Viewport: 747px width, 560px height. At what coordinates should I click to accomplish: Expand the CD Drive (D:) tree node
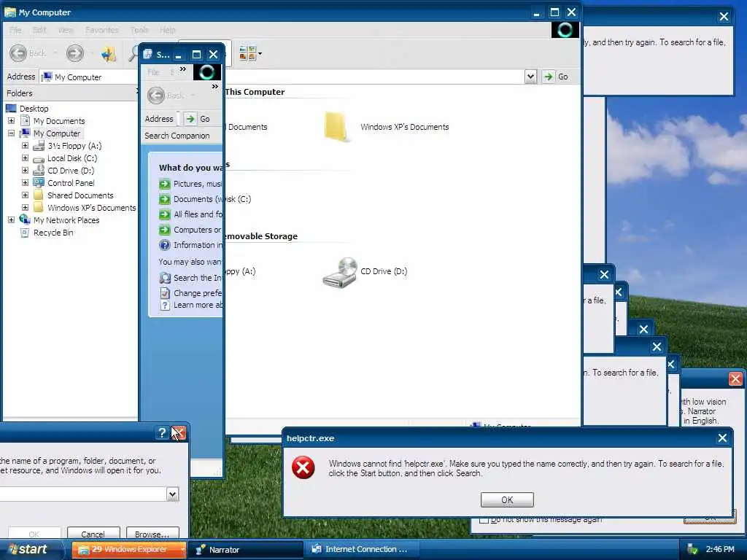[x=26, y=171]
